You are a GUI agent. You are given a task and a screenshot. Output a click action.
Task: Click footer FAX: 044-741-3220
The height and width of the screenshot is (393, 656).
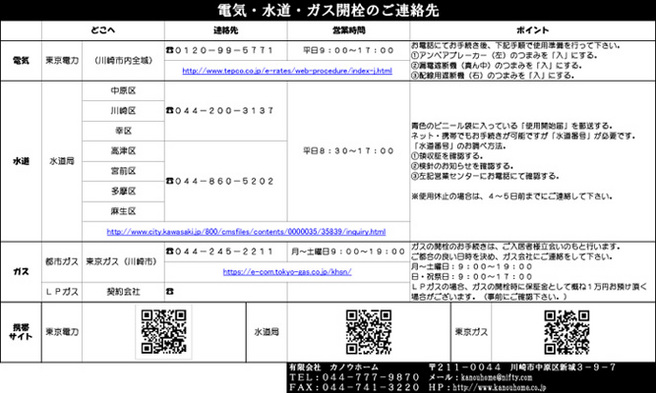click(354, 387)
